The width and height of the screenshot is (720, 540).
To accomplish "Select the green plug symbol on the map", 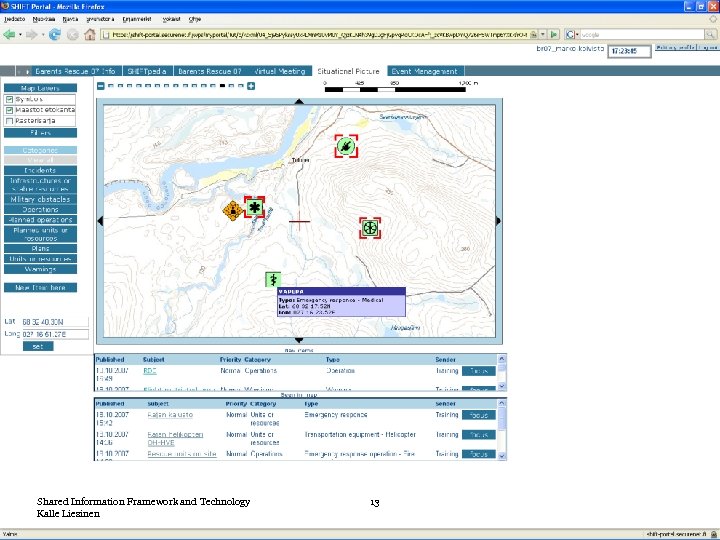I will pos(346,146).
